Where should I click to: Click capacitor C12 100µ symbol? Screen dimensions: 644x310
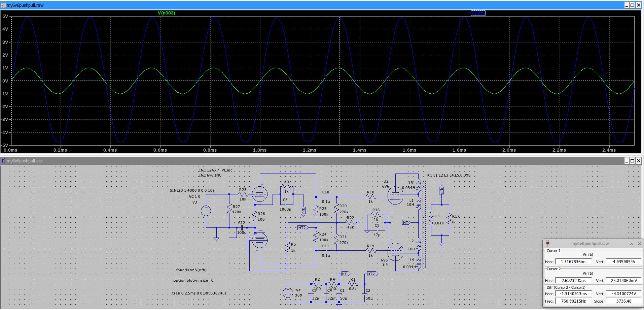(x=242, y=227)
